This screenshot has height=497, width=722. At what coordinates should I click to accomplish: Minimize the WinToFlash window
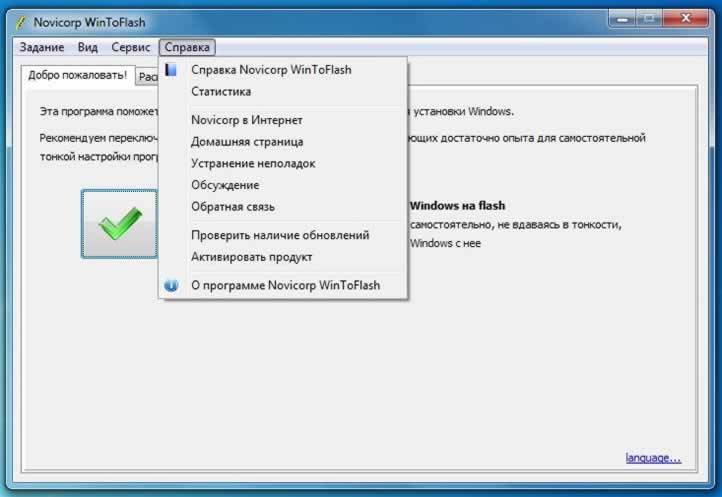(x=622, y=19)
